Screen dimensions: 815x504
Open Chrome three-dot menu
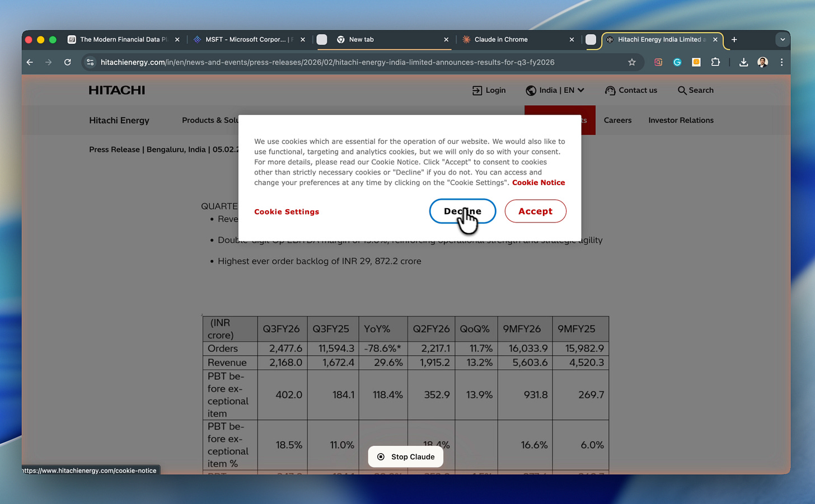coord(781,62)
